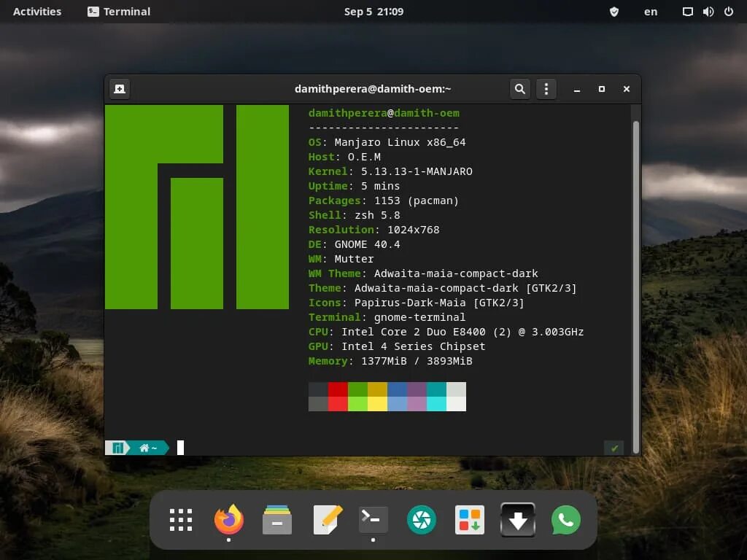Click the 'Papirus-Dark-Maia [GTK2/3]' text

point(439,303)
